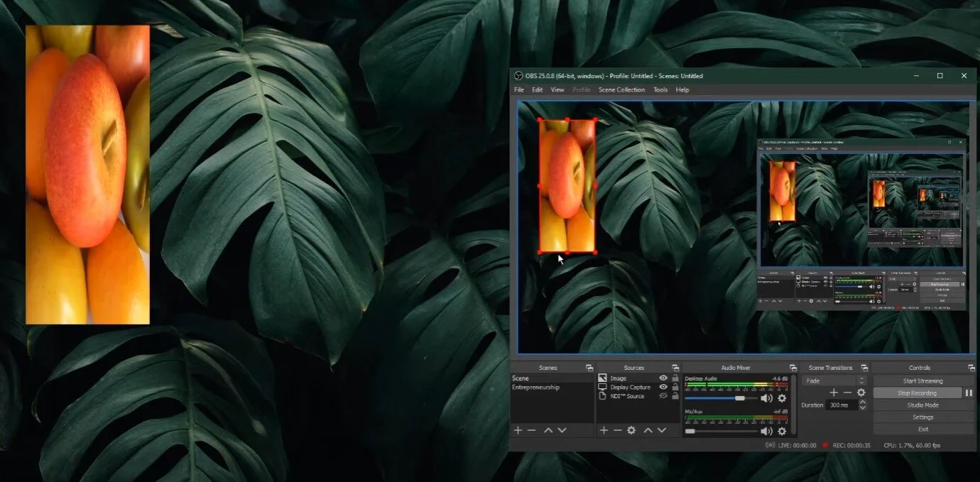Open source properties gear in Sources panel
This screenshot has width=980, height=482.
click(631, 430)
